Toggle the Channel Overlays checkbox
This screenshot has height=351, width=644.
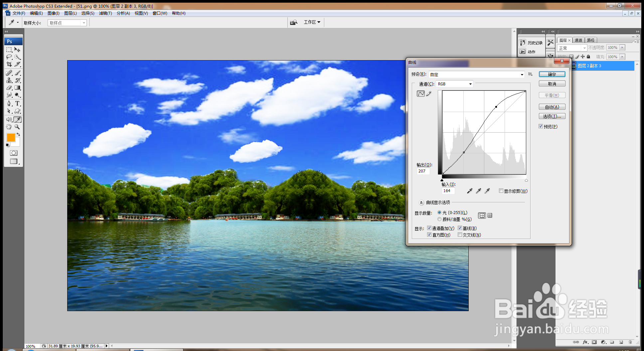[x=429, y=228]
